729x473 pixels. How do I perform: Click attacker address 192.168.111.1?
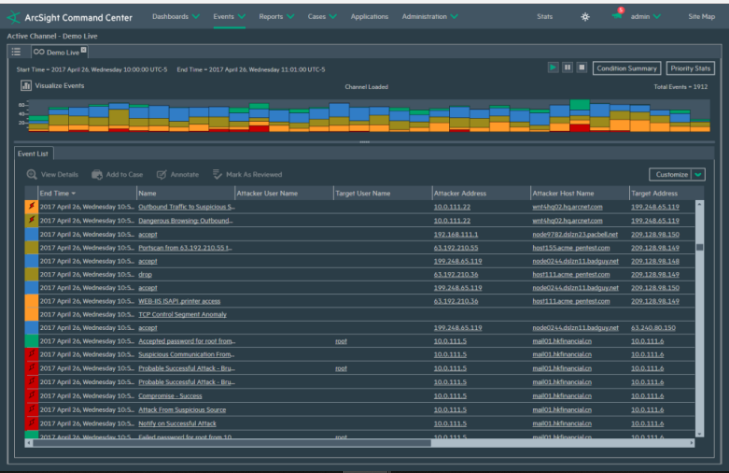(456, 234)
